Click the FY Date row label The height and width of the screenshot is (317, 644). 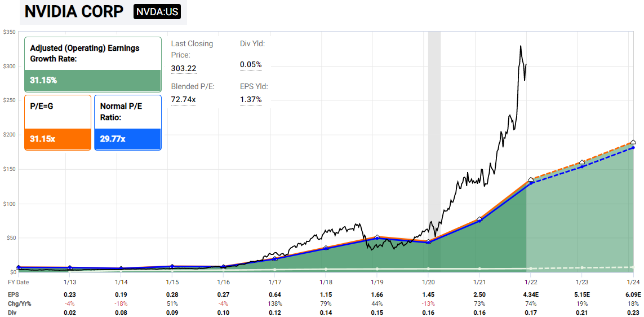pyautogui.click(x=19, y=282)
